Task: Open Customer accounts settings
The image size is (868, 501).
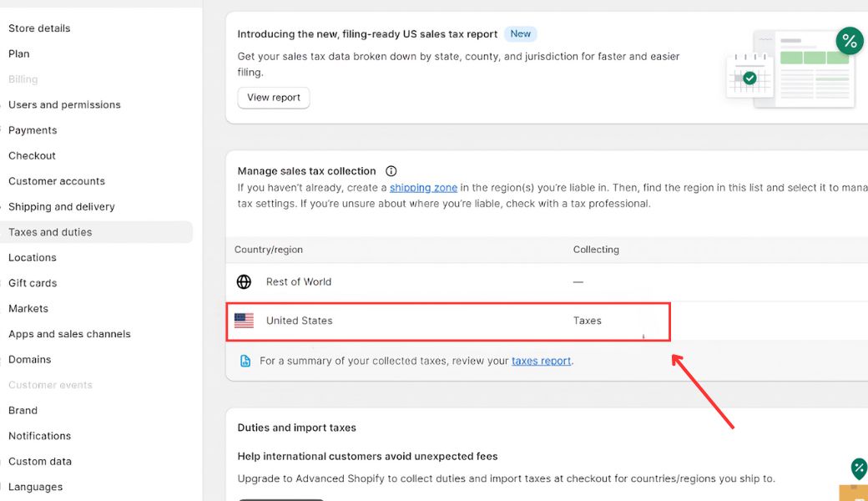Action: coord(57,181)
